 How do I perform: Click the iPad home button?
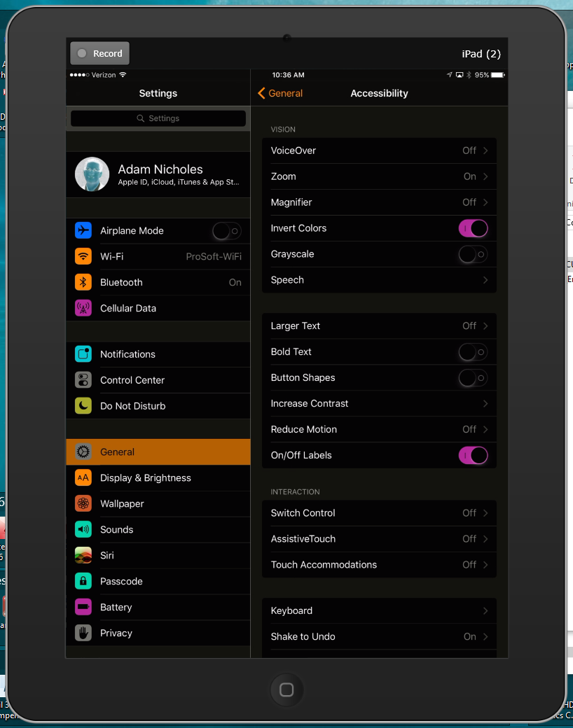pyautogui.click(x=286, y=689)
